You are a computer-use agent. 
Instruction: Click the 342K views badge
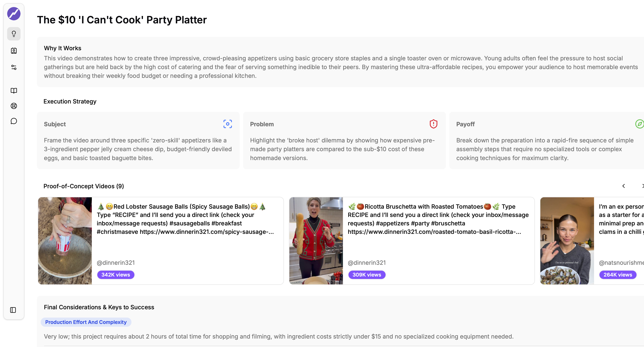(116, 275)
